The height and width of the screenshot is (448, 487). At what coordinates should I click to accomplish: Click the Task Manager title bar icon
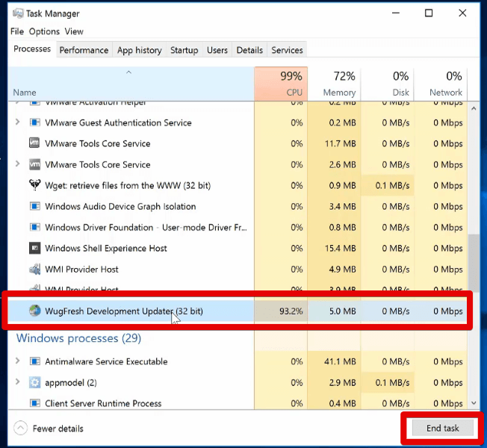18,13
